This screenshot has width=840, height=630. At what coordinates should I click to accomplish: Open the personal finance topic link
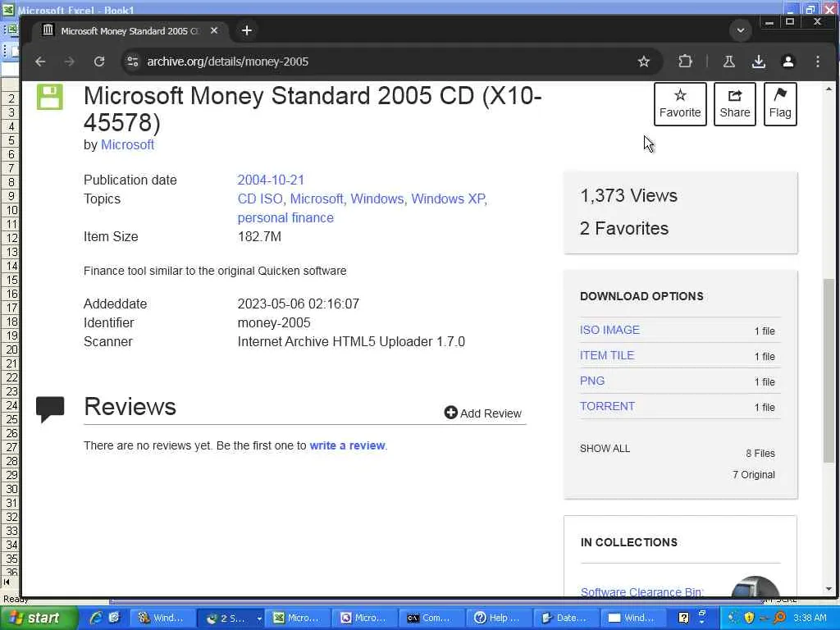point(285,218)
